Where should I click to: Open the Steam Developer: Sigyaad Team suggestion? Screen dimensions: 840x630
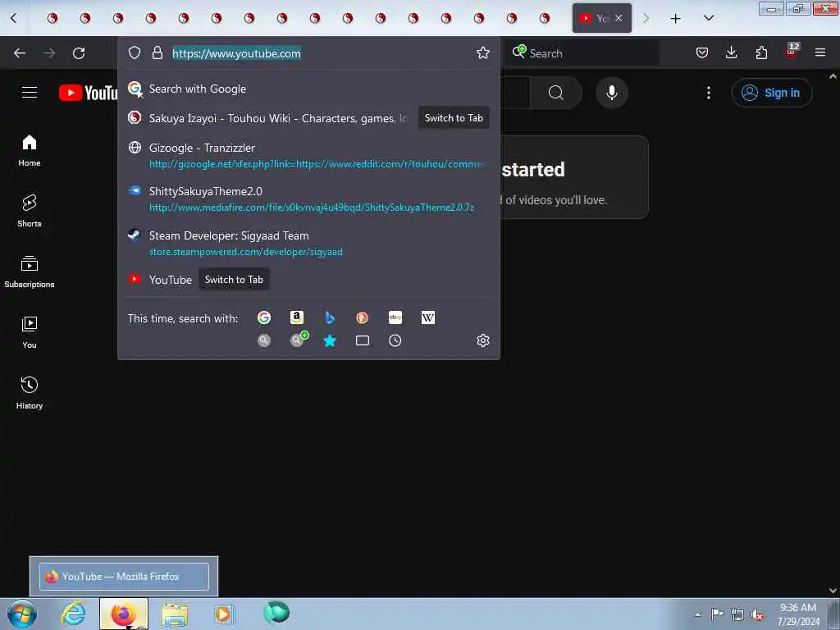(x=308, y=243)
